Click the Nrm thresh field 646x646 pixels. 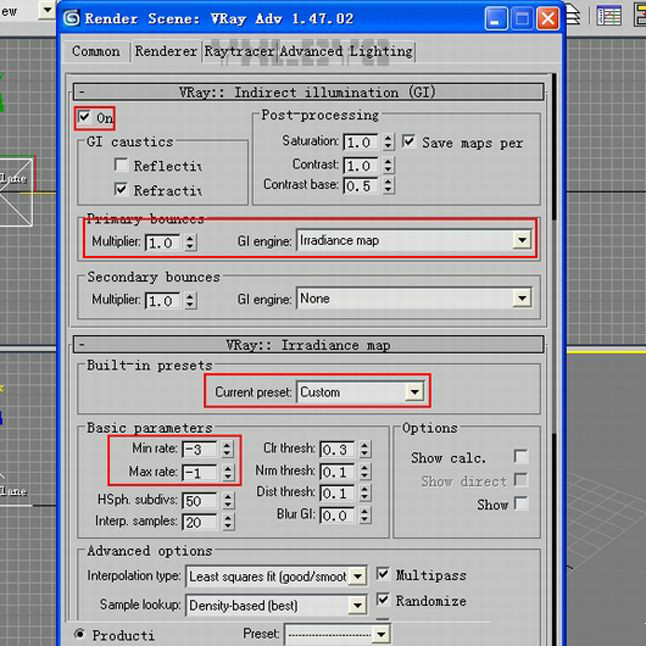[x=337, y=471]
